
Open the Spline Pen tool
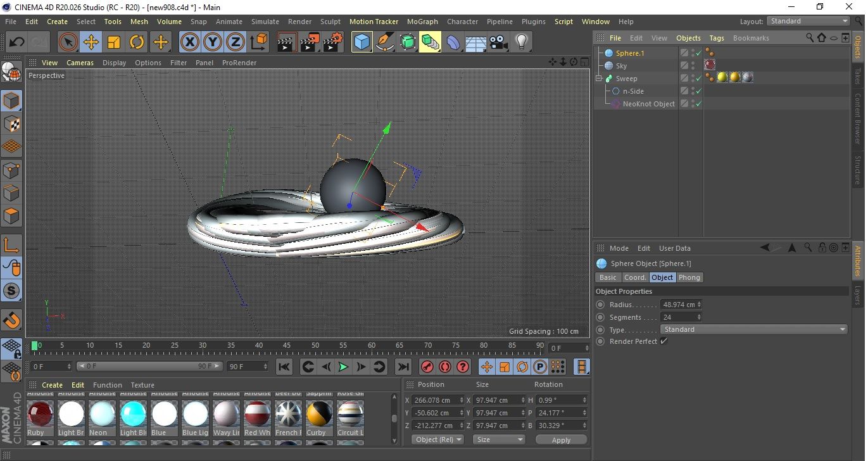(x=385, y=42)
